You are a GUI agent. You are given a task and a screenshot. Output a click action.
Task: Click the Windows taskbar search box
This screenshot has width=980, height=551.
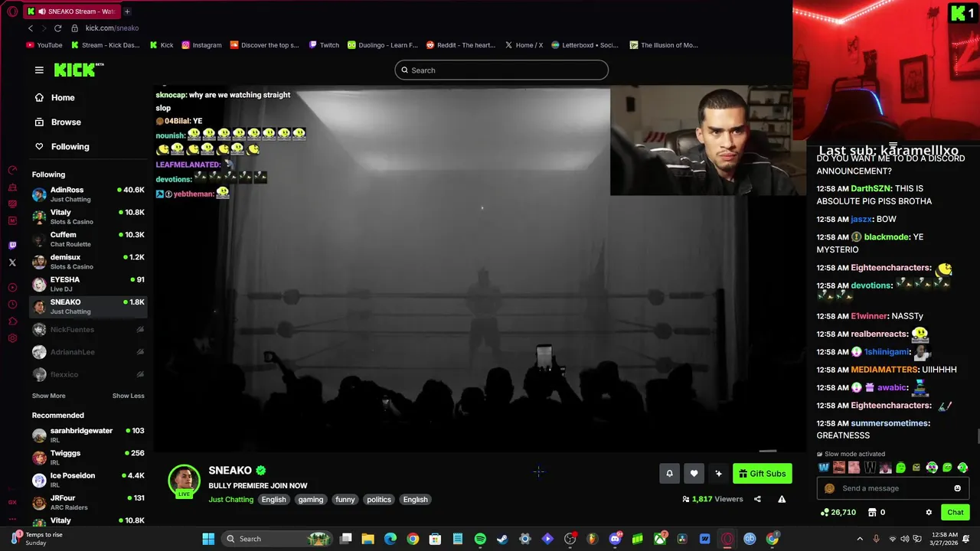tap(277, 539)
